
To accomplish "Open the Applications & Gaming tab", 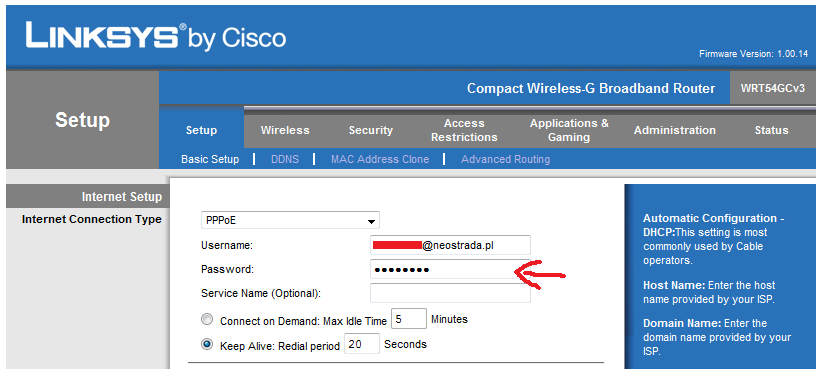I will (569, 130).
